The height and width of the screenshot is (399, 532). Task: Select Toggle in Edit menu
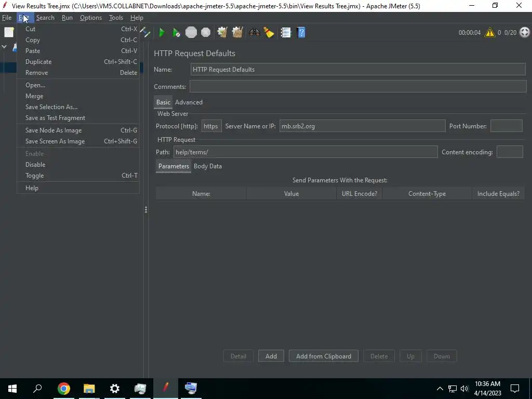coord(78,176)
